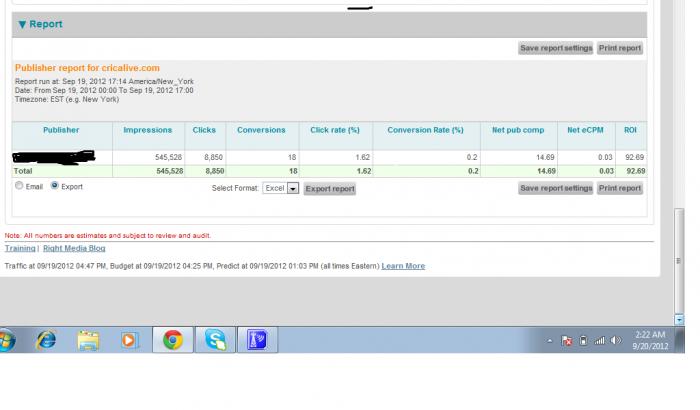
Task: Click bottom Print report button
Action: pos(620,188)
